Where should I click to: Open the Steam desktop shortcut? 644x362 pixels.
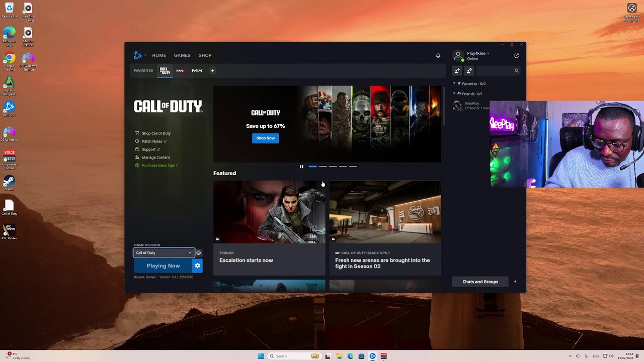[9, 183]
